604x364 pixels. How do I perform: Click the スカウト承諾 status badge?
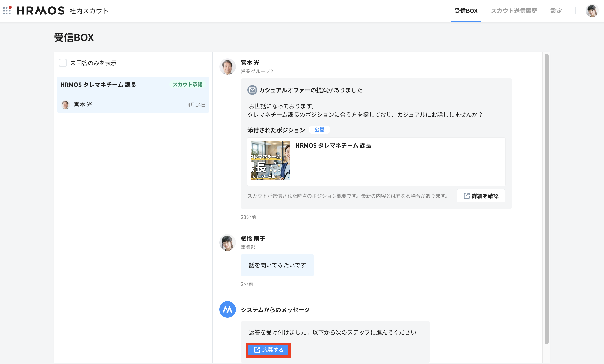point(187,85)
